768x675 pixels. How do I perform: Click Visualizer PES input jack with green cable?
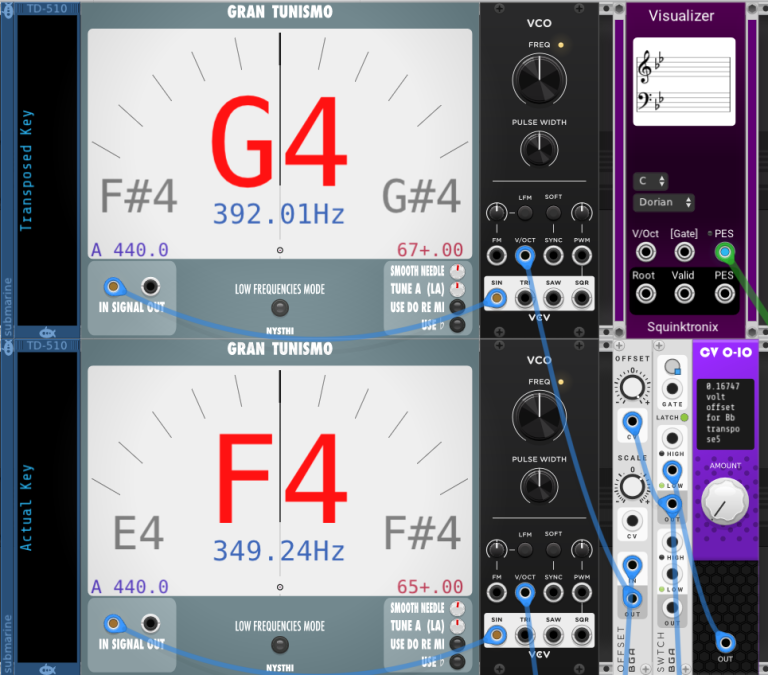coord(724,252)
